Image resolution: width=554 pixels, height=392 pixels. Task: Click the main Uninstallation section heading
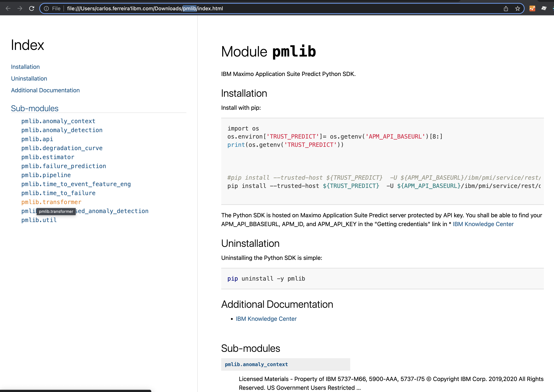[250, 243]
